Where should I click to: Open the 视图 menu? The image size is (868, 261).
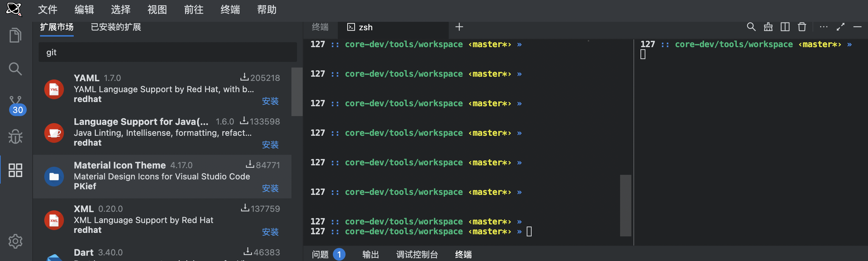click(157, 9)
